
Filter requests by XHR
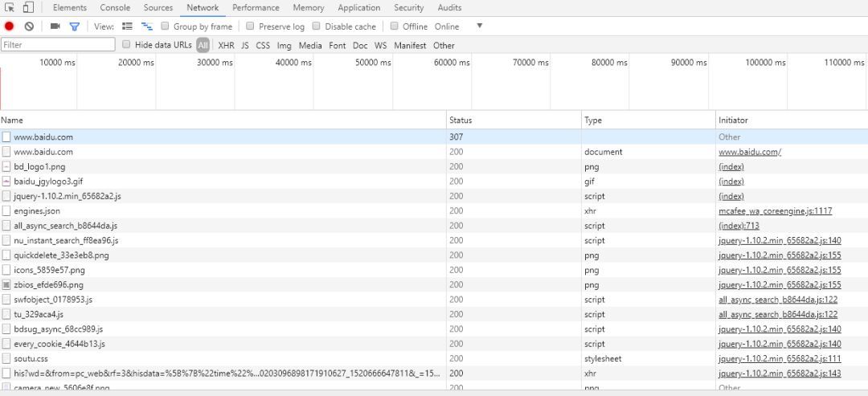coord(226,45)
